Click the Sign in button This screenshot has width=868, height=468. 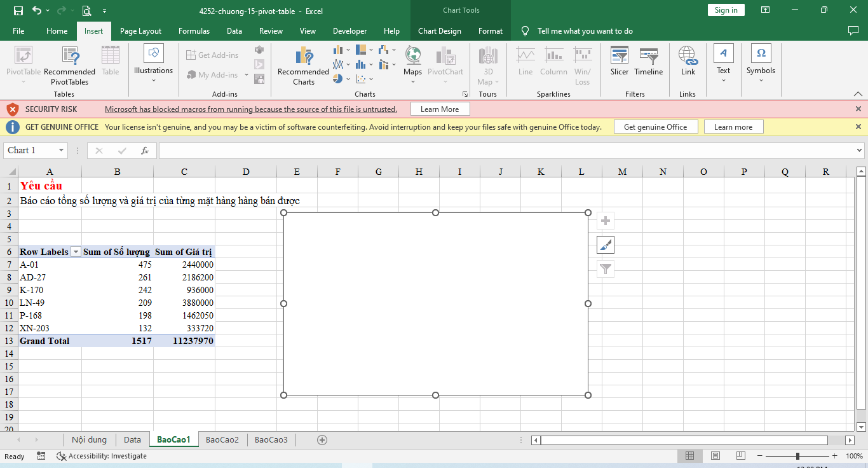coord(726,10)
